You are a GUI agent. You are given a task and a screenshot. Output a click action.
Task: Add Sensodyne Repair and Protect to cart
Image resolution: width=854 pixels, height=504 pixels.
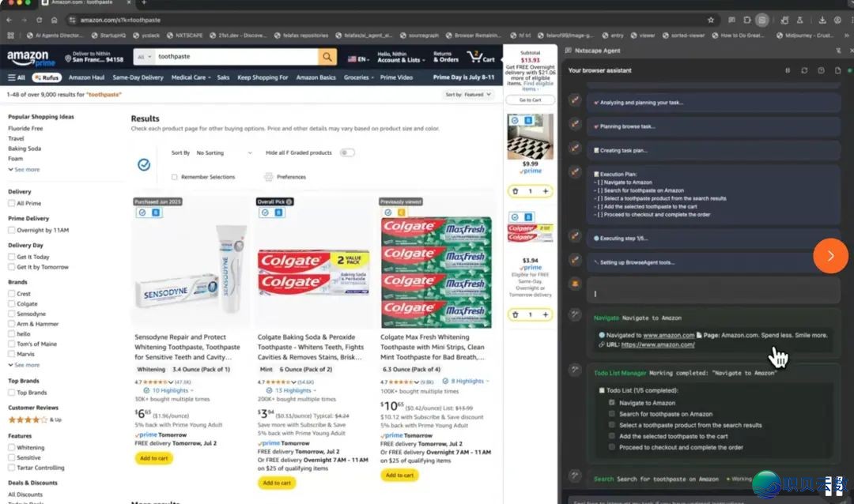153,458
